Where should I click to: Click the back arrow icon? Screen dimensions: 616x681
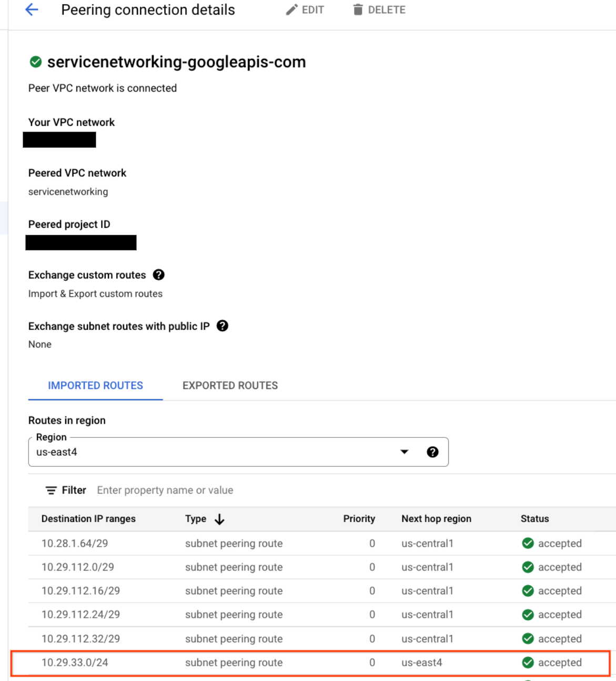32,10
